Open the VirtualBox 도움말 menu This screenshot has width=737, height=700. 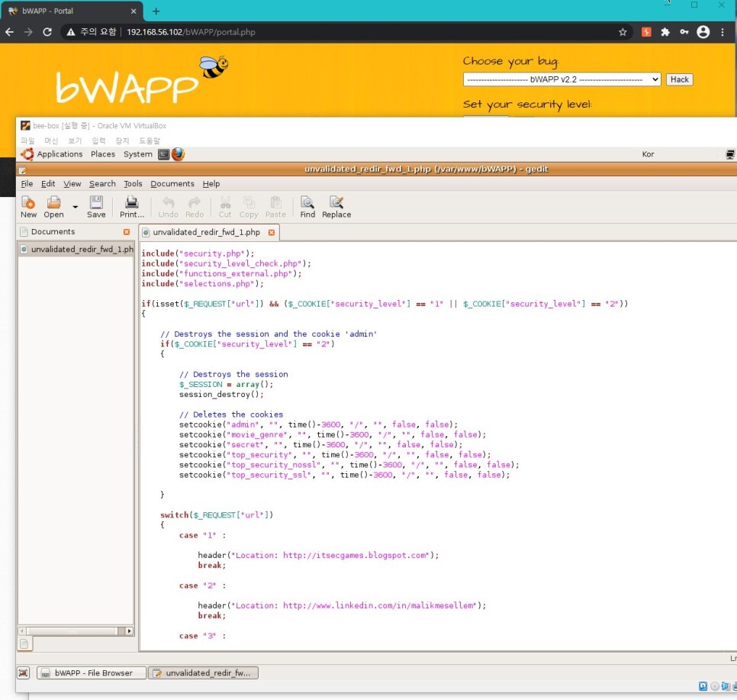150,140
